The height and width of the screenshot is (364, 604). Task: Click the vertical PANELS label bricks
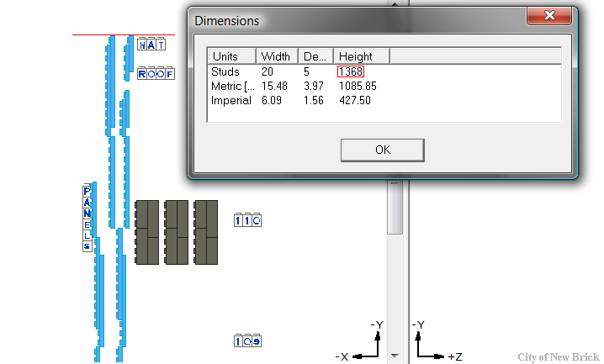87,219
